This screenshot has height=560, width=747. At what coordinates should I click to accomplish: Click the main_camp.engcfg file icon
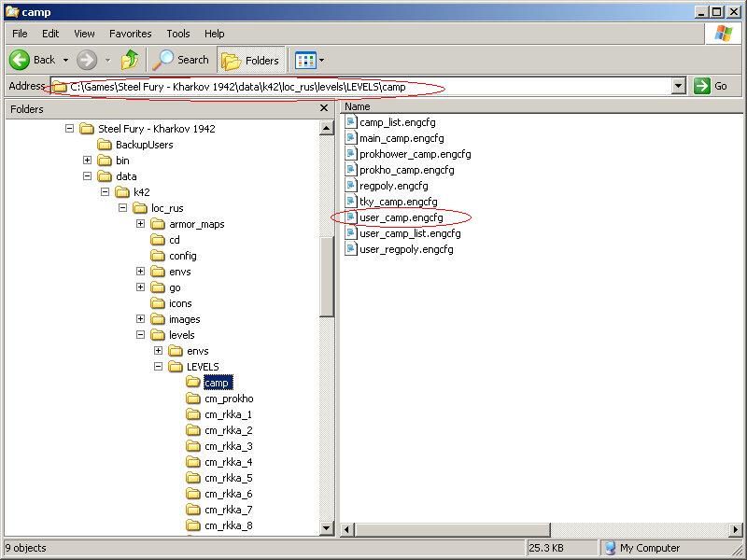point(351,138)
